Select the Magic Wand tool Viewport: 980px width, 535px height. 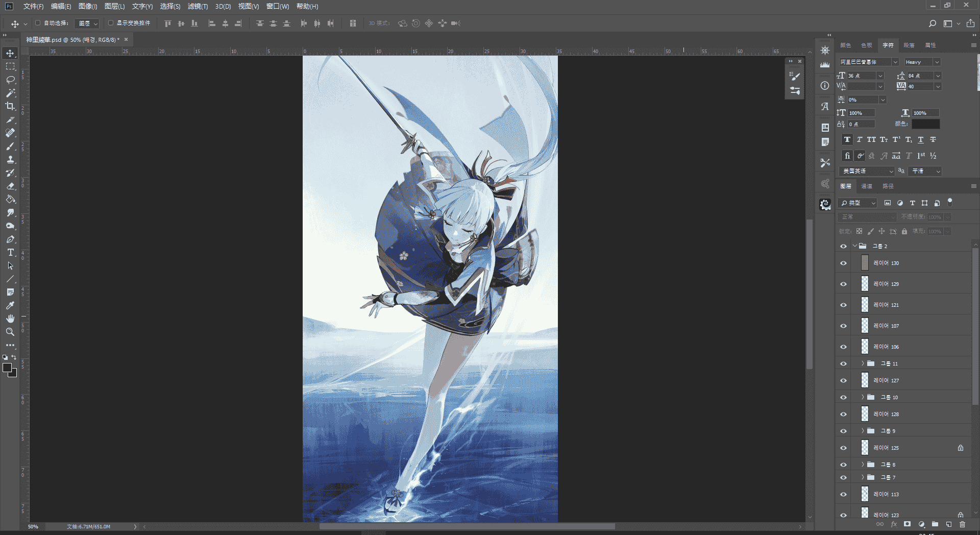pyautogui.click(x=10, y=93)
